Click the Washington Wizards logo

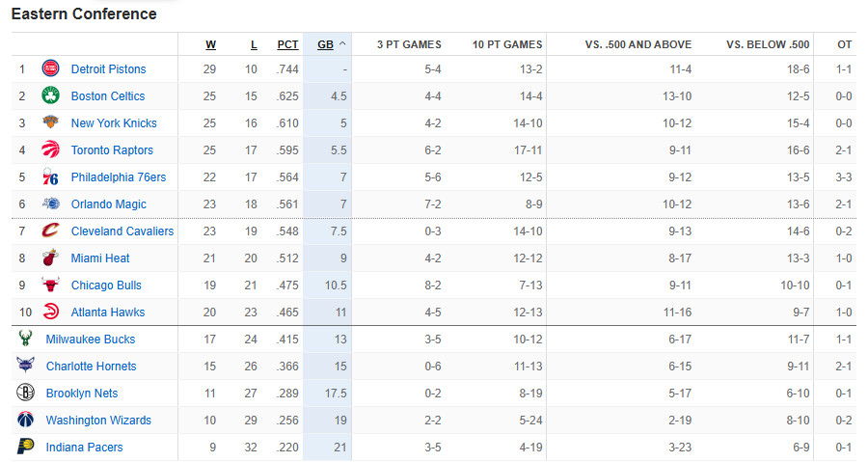coord(25,420)
